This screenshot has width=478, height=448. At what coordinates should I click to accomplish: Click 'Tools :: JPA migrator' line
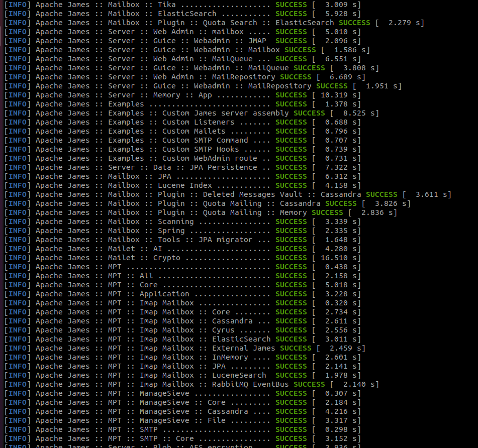pyautogui.click(x=182, y=240)
